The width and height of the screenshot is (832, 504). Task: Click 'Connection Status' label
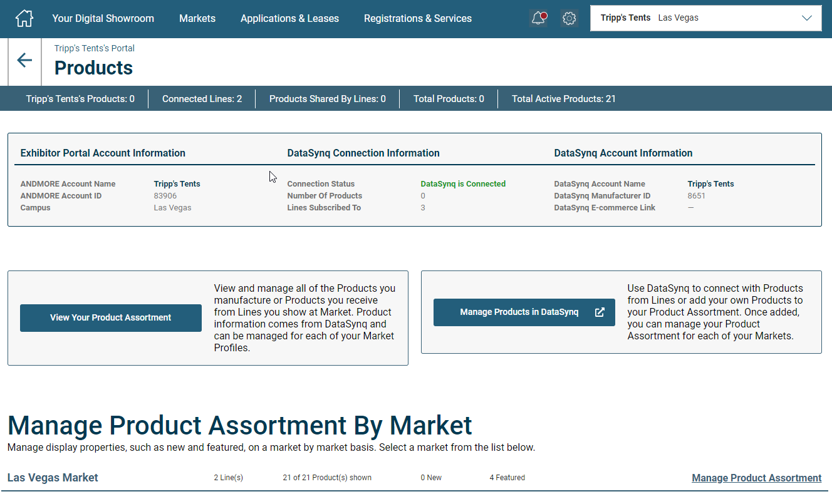(x=321, y=184)
